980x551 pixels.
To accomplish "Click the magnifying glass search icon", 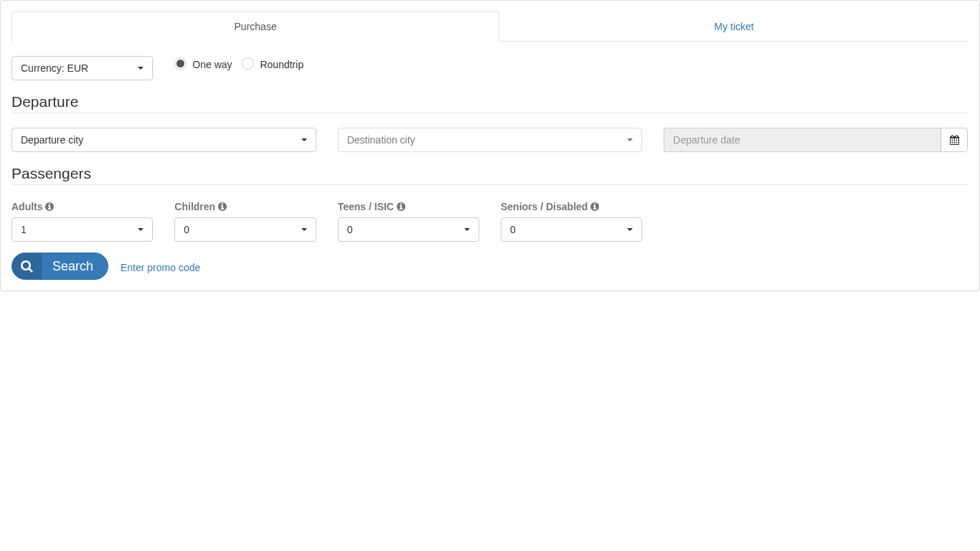I will pos(27,266).
